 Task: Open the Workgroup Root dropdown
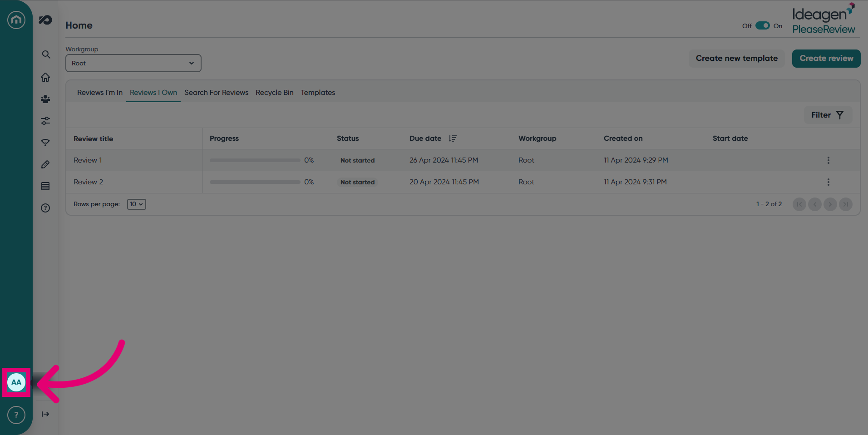133,63
